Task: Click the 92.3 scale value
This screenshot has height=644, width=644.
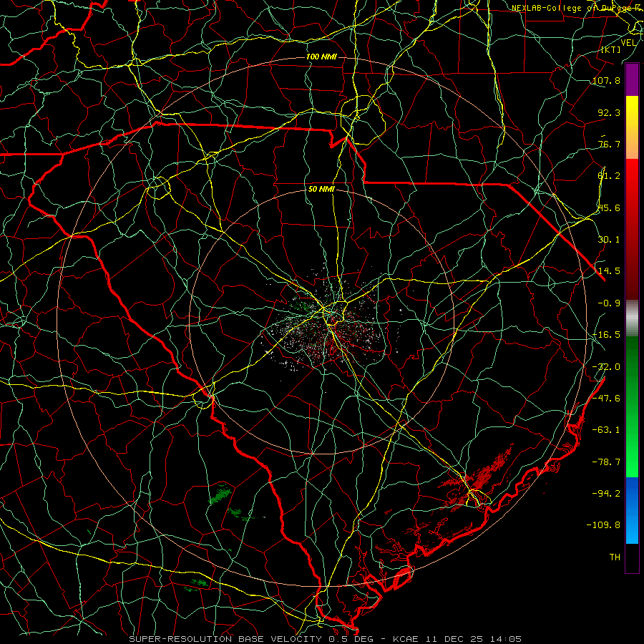Action: (x=609, y=112)
